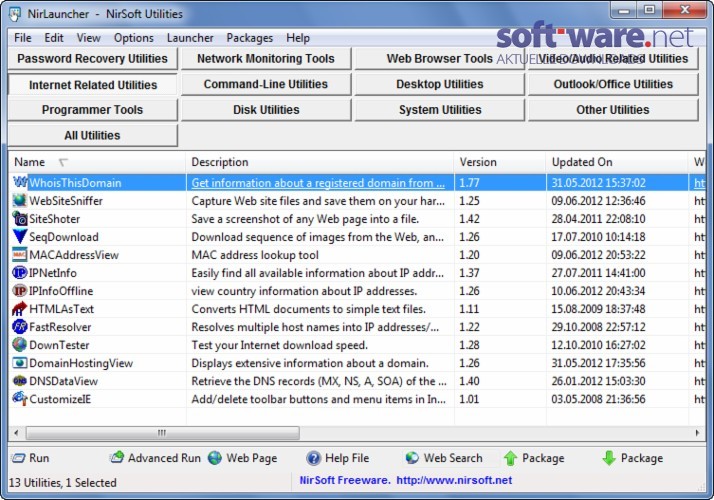Click the DomainHostingView icon
This screenshot has height=500, width=714.
pos(20,363)
